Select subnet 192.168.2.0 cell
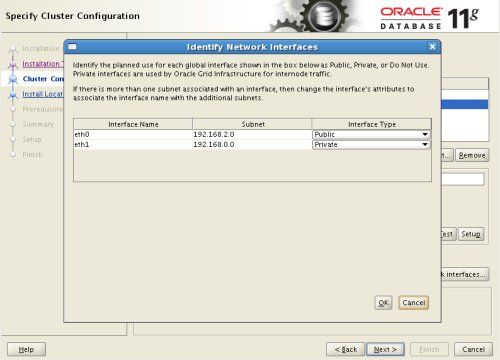Image resolution: width=500 pixels, height=360 pixels. pos(252,134)
